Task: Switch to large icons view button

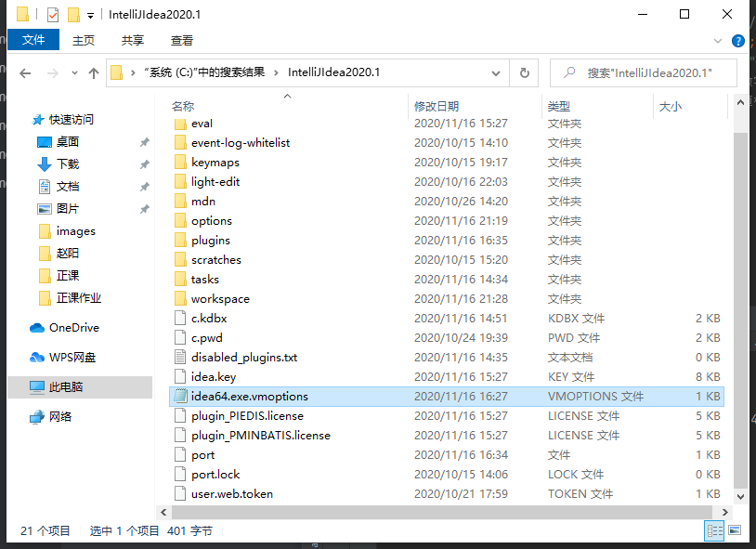Action: coord(735,530)
